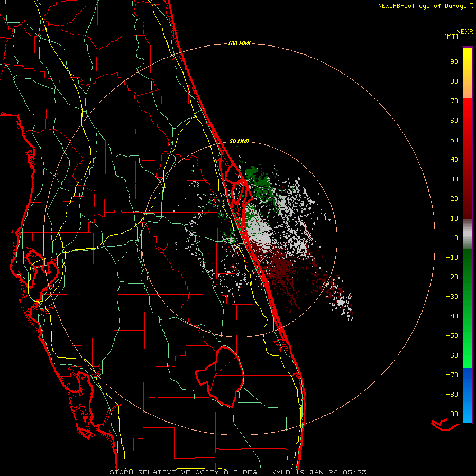Click the blue segment of the velocity color bar
Viewport: 476px width, 476px height.
pyautogui.click(x=467, y=396)
